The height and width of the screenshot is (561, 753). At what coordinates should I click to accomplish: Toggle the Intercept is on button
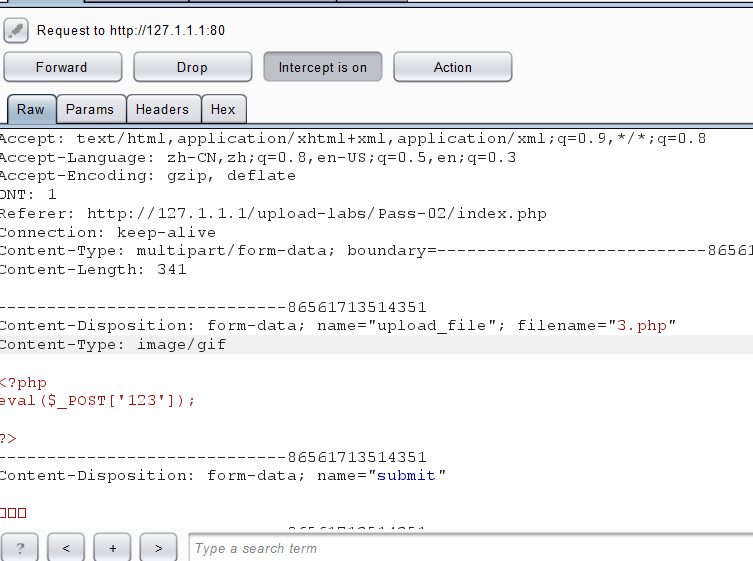323,67
